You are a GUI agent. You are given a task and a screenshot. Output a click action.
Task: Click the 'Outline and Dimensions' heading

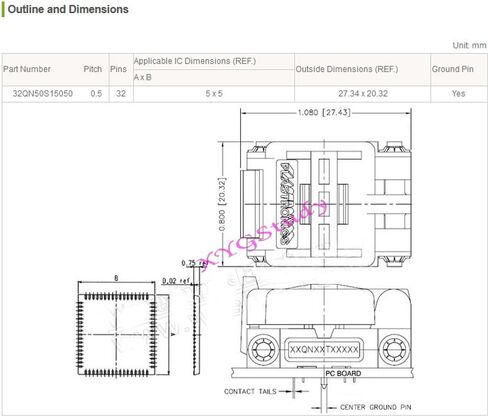(x=68, y=9)
